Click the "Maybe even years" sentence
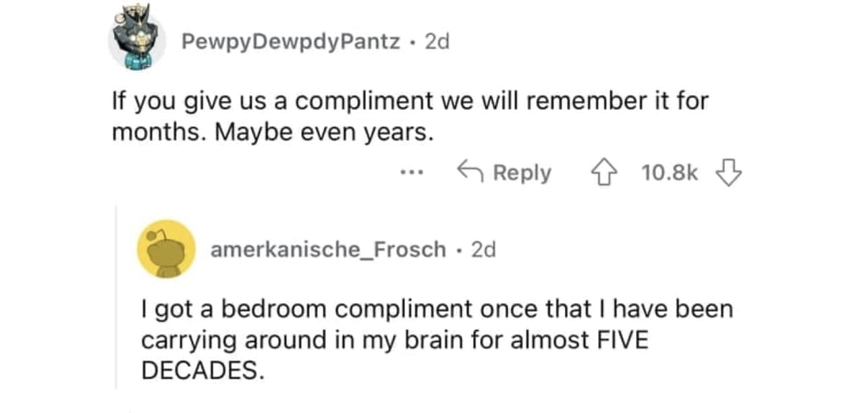The image size is (868, 413). [x=321, y=132]
